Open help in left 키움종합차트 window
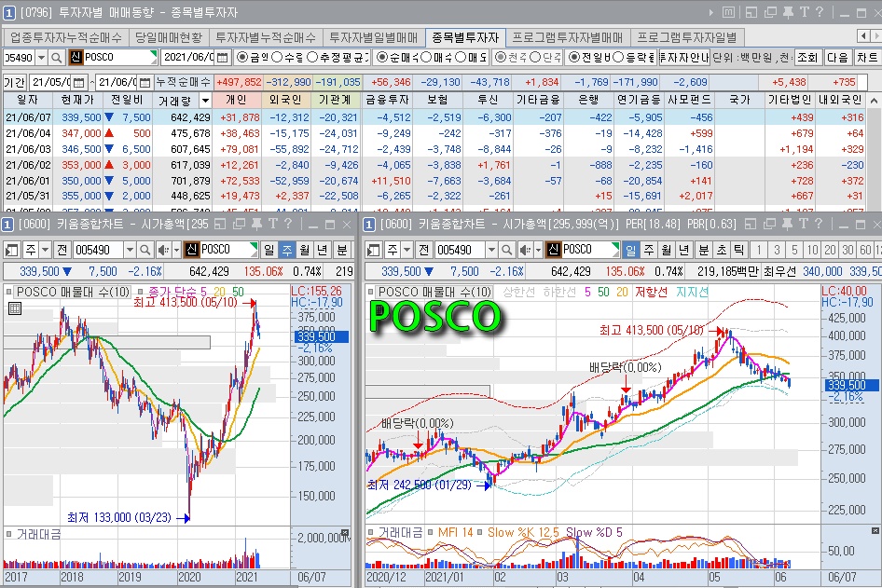The width and height of the screenshot is (882, 588). tap(289, 225)
